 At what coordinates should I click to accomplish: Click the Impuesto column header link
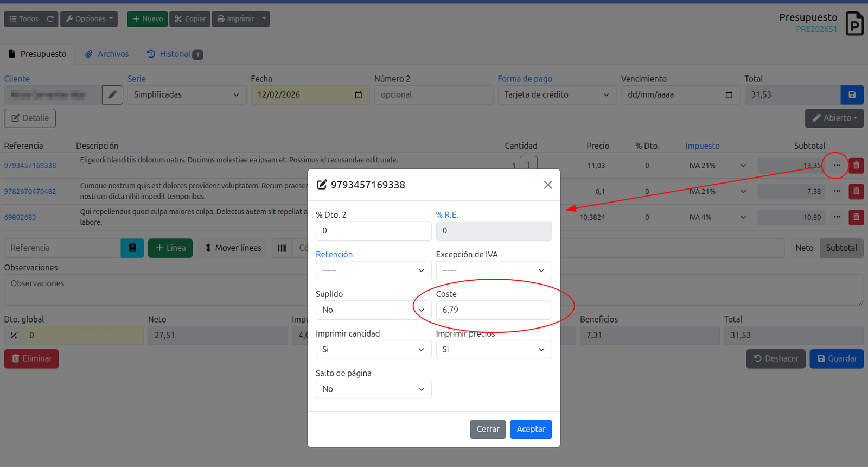(x=702, y=146)
